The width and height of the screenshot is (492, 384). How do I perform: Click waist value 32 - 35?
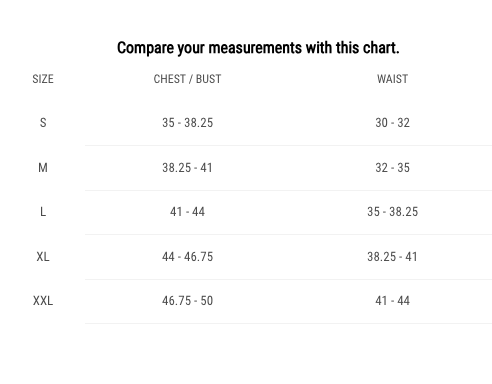(x=392, y=168)
